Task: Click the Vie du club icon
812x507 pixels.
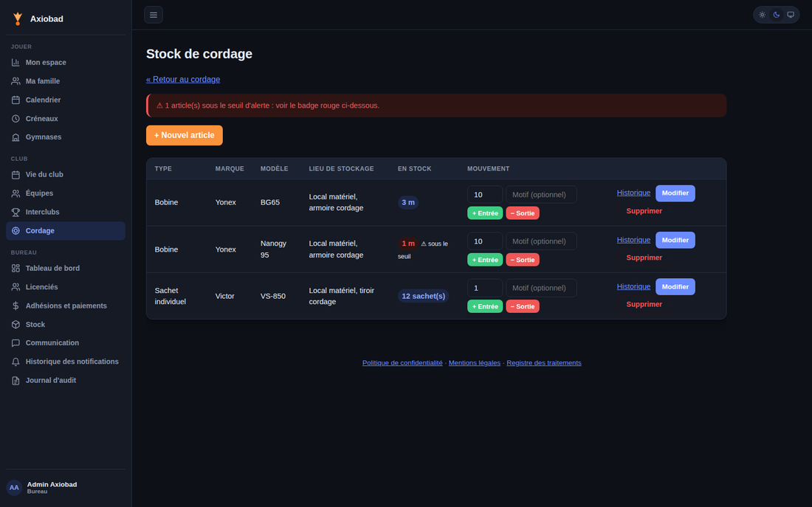Action: (16, 174)
